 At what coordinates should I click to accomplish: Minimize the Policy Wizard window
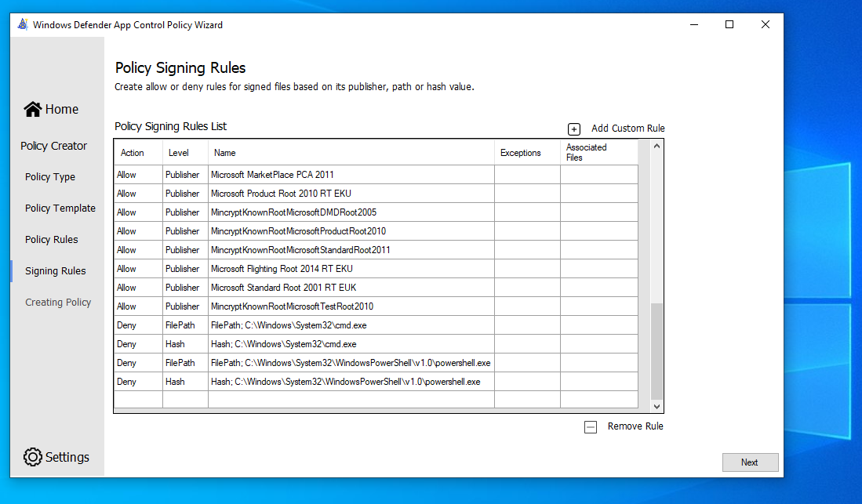(694, 24)
